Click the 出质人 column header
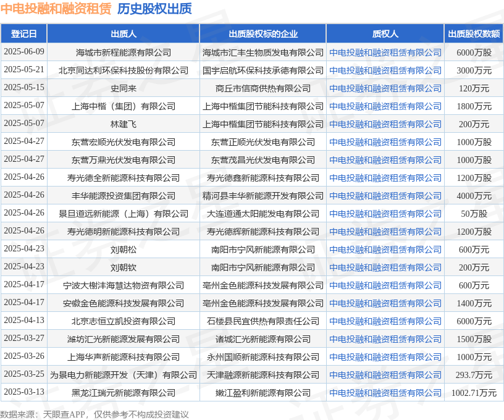 point(124,34)
